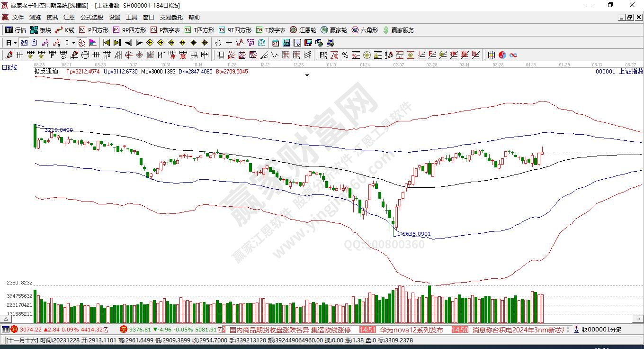The width and height of the screenshot is (644, 349).
Task: Toggle the P四方形 price square view
Action: point(94,30)
